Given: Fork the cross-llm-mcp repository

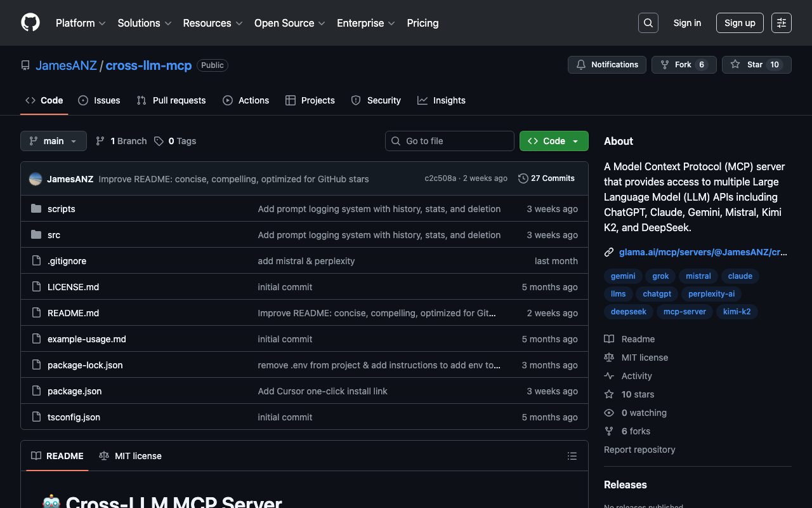Looking at the screenshot, I should 683,65.
